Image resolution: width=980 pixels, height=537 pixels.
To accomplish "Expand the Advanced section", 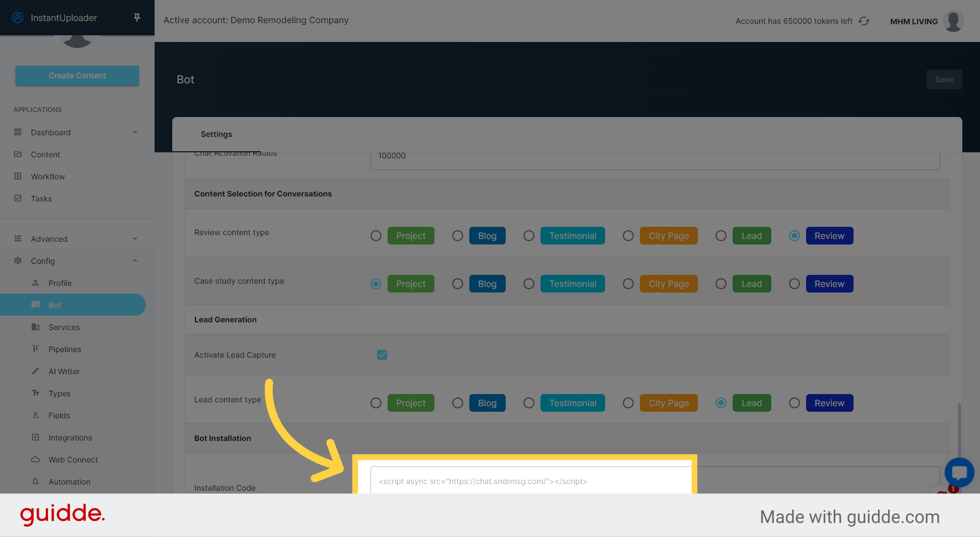I will tap(135, 238).
